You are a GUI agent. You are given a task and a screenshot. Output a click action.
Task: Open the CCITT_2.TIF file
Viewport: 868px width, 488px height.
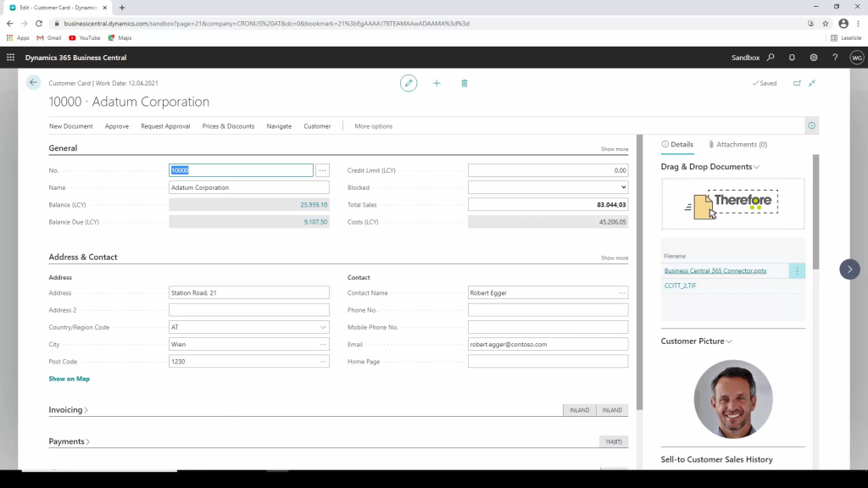coord(681,286)
